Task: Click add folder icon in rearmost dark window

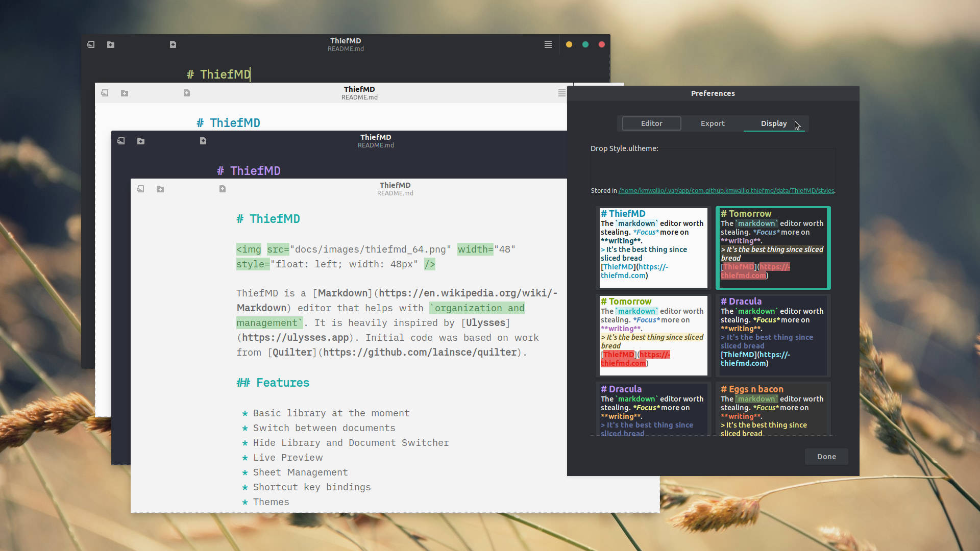Action: (111, 44)
